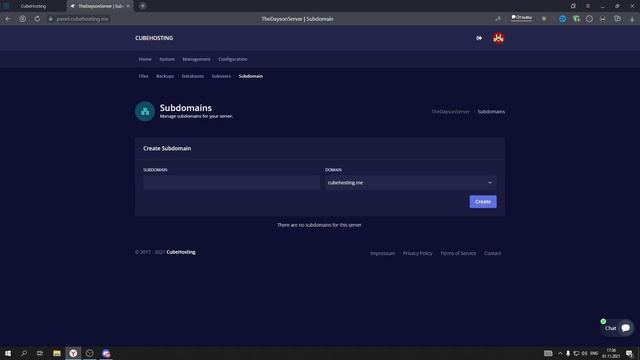The height and width of the screenshot is (360, 640).
Task: Open the browser hamburger menu icon
Action: (x=588, y=6)
